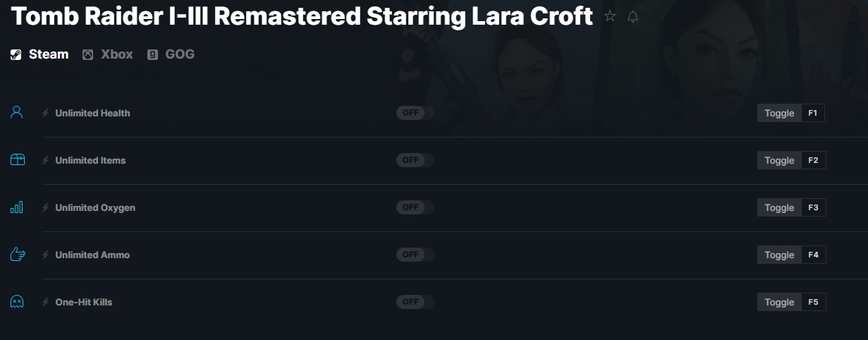Screen dimensions: 868x340
Task: Click the F2 hotkey box
Action: [x=813, y=160]
